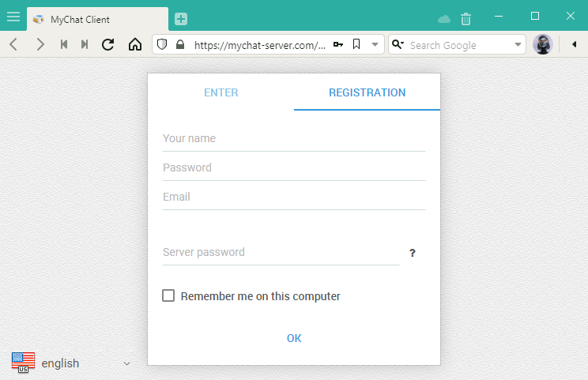Open the browser main menu icon
The image size is (588, 380).
pos(13,17)
